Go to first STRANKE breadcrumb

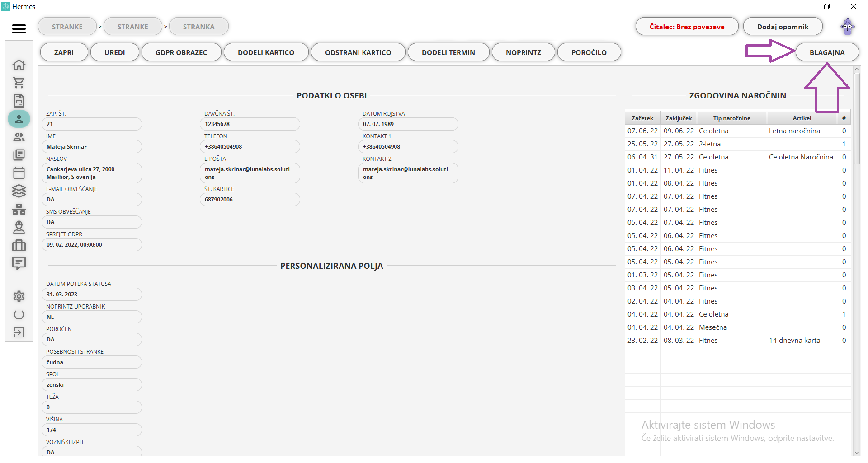67,27
